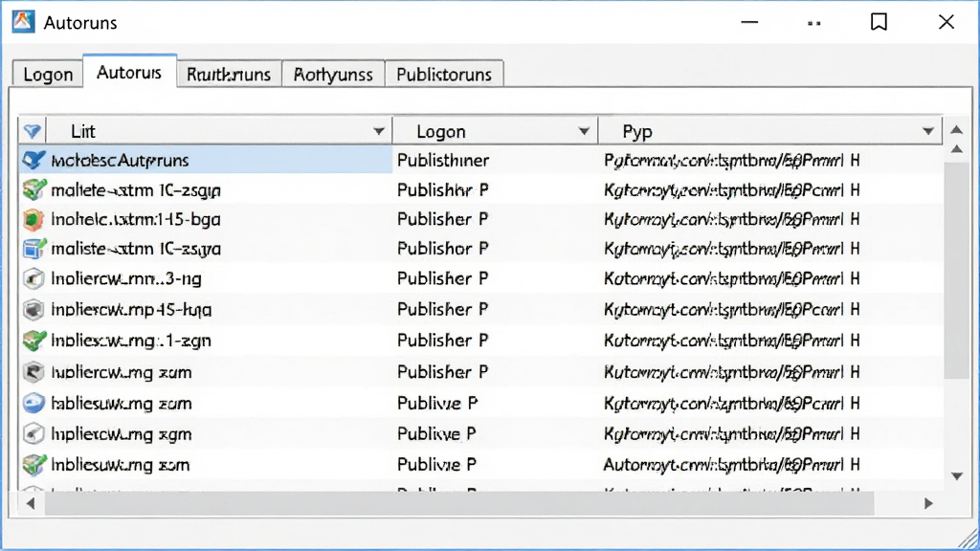Select the lnbliesuw.rng zom entry name

click(121, 465)
